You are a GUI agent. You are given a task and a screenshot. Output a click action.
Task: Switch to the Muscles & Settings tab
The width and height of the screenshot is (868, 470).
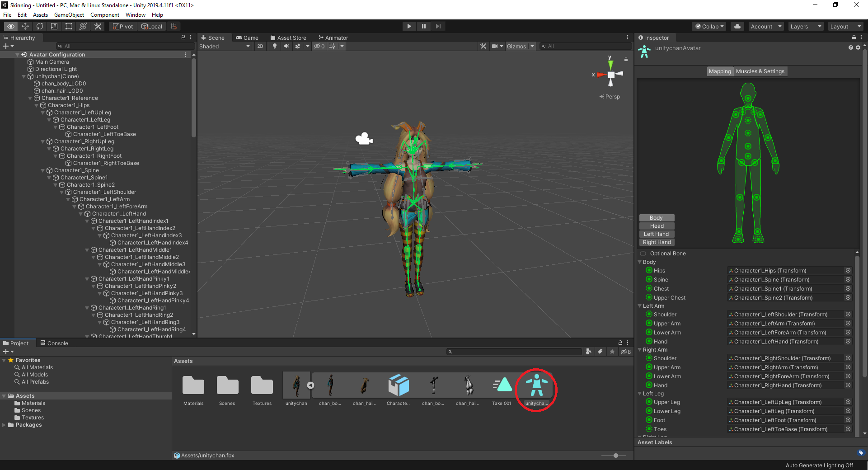760,71
